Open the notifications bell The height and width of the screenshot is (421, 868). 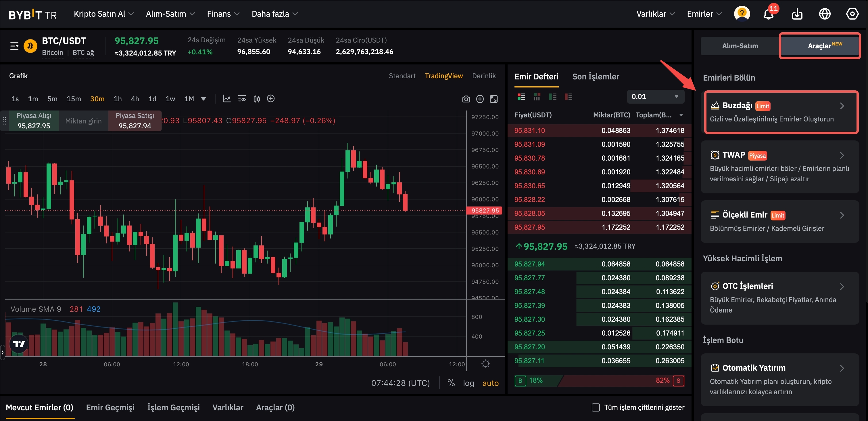coord(768,14)
